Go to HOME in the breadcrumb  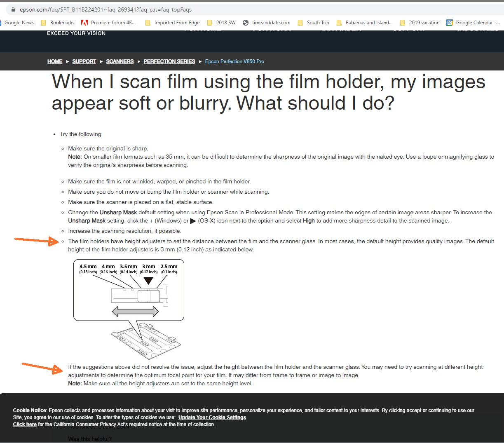click(55, 61)
